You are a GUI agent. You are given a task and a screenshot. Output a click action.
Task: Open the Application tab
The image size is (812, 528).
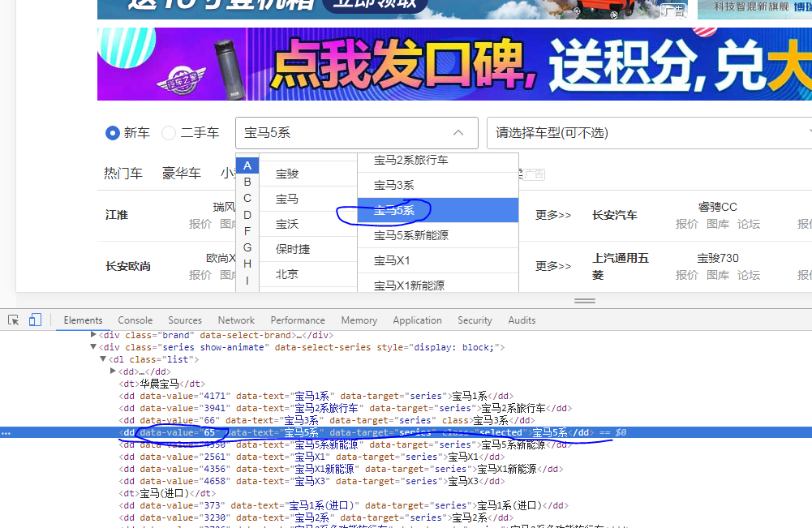417,320
